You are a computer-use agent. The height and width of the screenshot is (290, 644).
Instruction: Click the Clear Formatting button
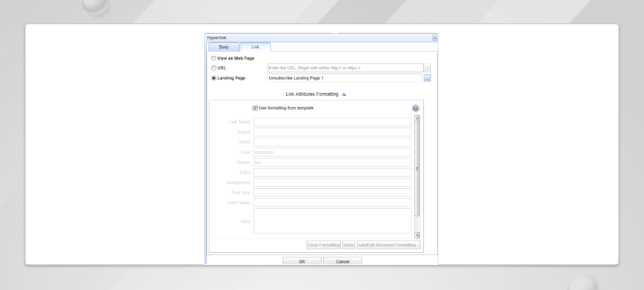click(323, 244)
